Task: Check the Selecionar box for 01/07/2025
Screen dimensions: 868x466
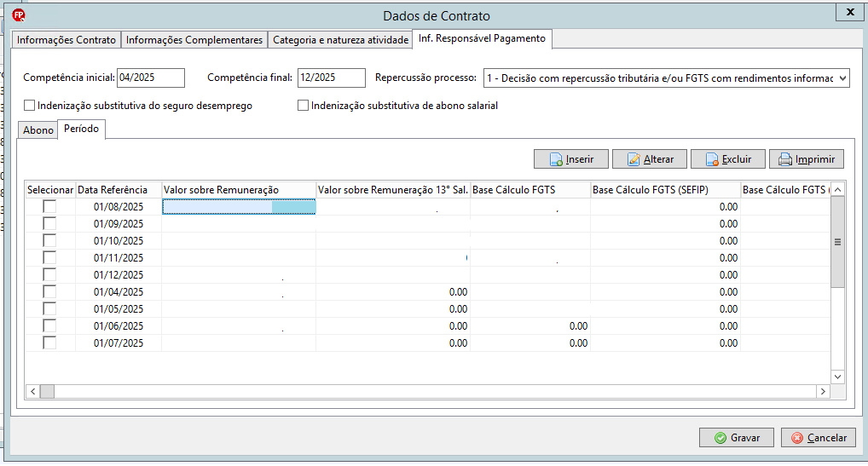Action: tap(49, 343)
